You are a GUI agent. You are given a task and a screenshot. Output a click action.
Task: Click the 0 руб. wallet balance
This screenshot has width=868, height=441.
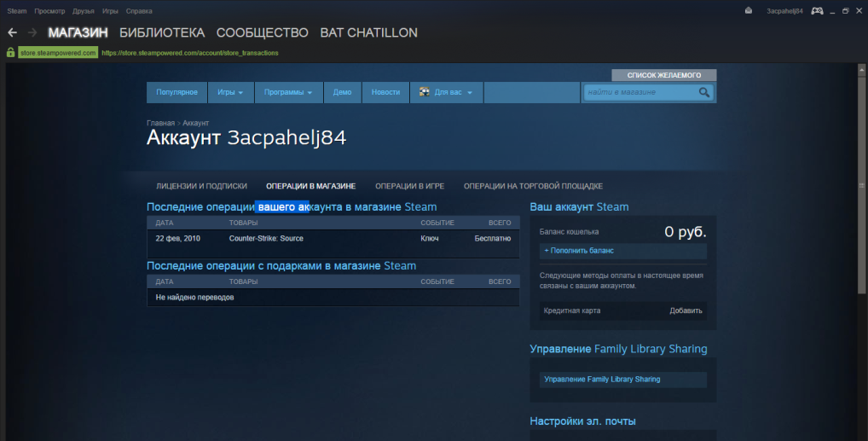tap(686, 232)
